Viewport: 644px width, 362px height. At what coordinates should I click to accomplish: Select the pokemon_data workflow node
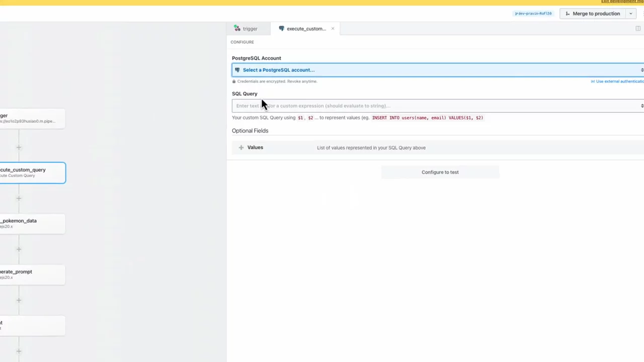pos(30,223)
